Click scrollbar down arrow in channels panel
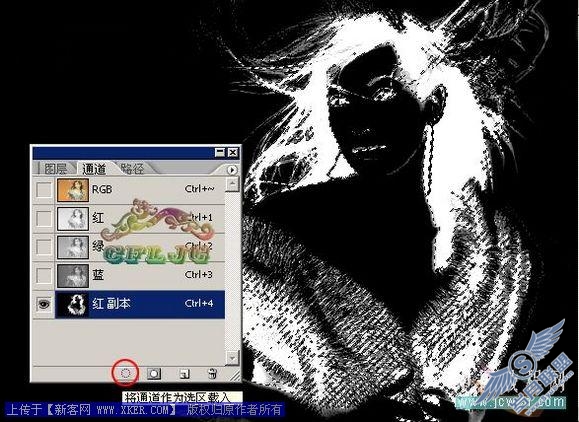This screenshot has width=579, height=422. [232, 357]
